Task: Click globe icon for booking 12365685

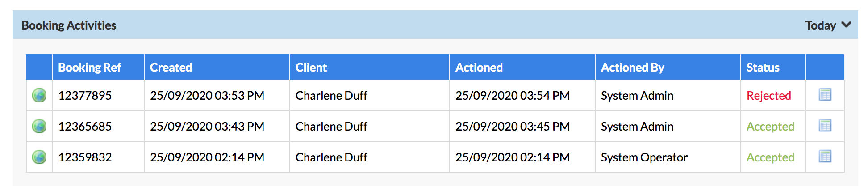Action: point(39,126)
